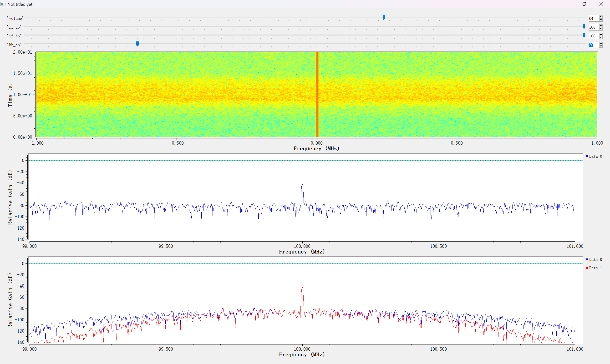Click the volume spinbox down arrow
The image size is (610, 364).
coord(601,20)
